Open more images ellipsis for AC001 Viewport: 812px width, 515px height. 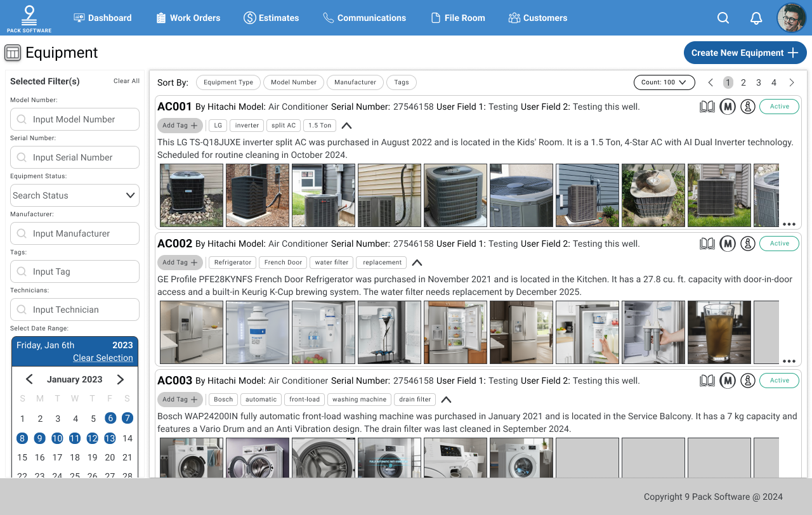(x=789, y=224)
